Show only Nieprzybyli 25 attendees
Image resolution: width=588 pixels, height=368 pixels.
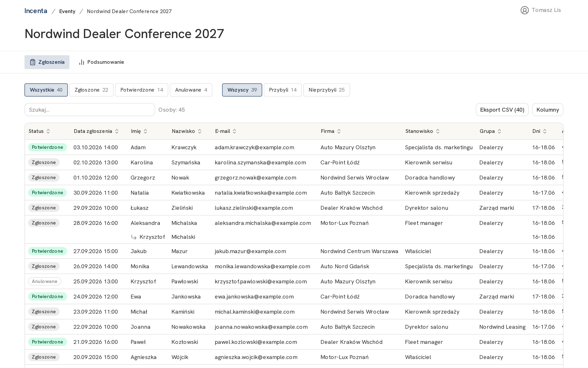326,90
